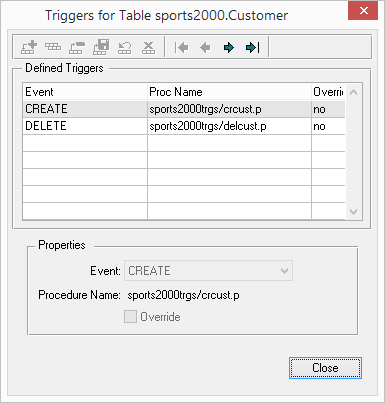Close the Triggers dialog with red X

coord(363,11)
